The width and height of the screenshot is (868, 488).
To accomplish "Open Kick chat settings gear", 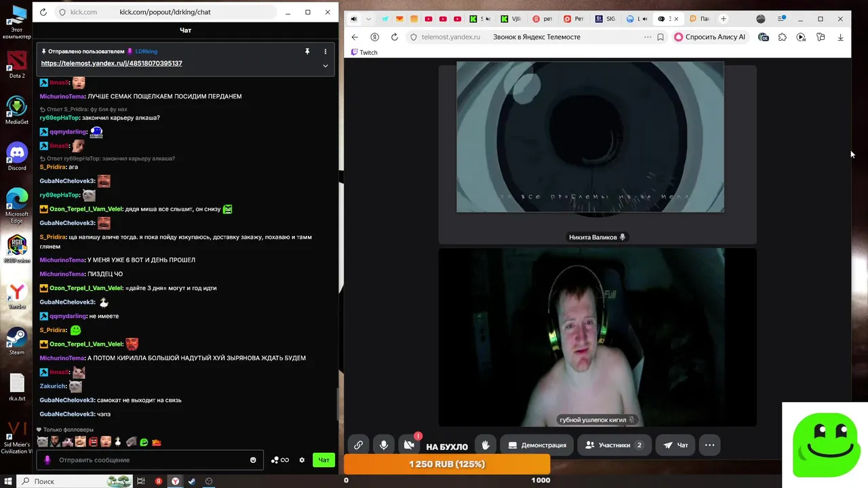I will [302, 460].
